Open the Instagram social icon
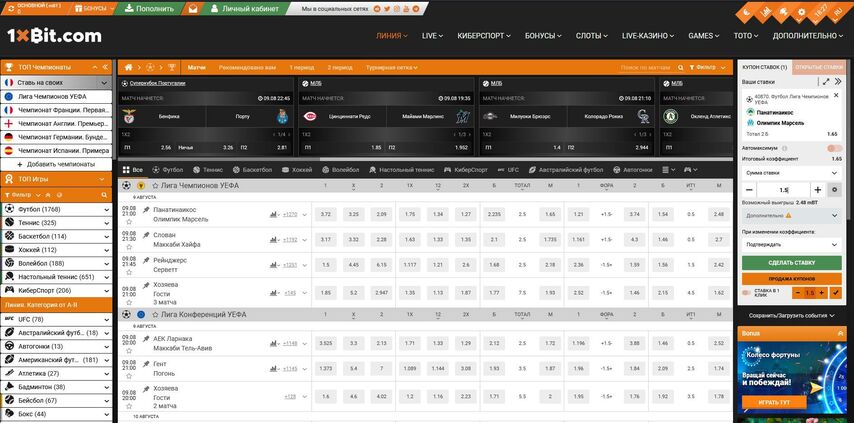The image size is (854, 423). click(x=397, y=9)
